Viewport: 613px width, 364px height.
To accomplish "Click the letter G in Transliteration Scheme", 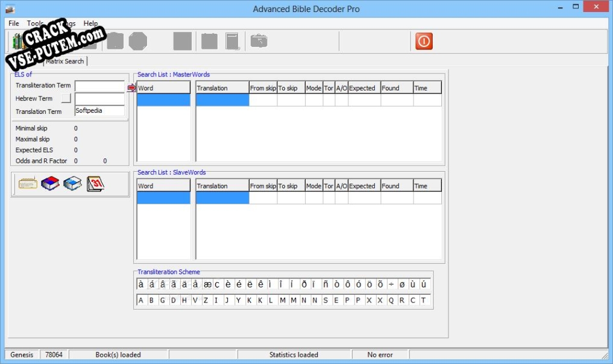I will point(162,300).
